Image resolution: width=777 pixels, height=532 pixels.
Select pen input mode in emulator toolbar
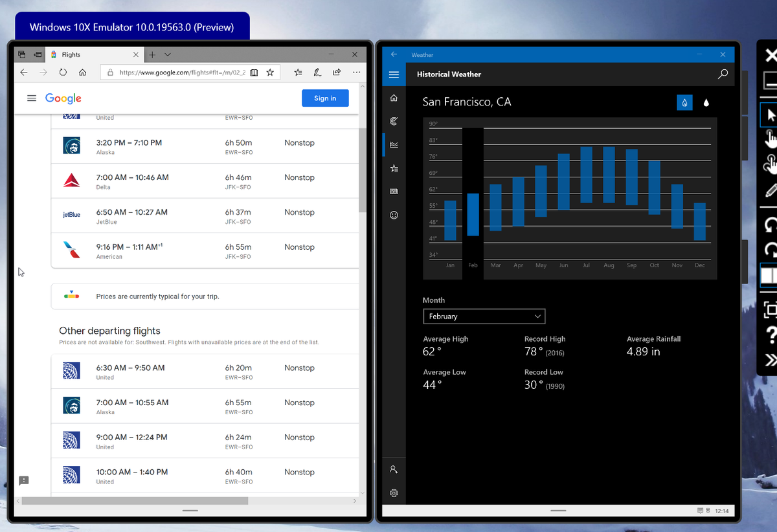(770, 190)
